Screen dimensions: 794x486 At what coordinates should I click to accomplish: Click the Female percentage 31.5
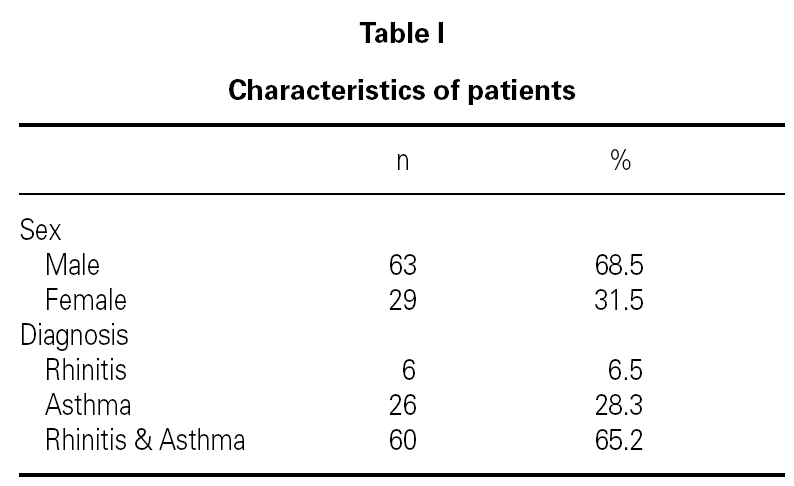(618, 300)
